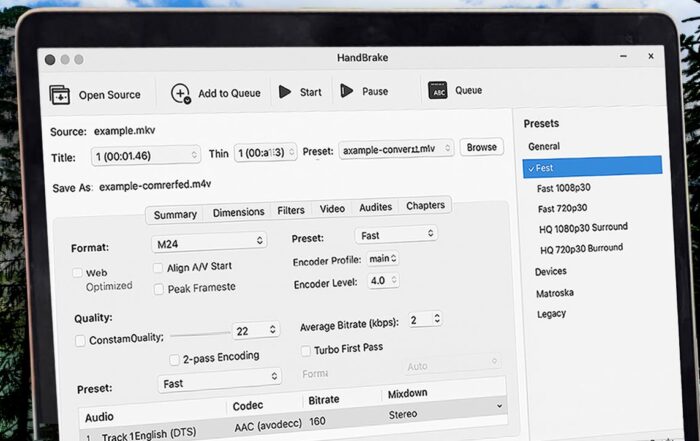Select the highlighted Fest preset

click(592, 167)
